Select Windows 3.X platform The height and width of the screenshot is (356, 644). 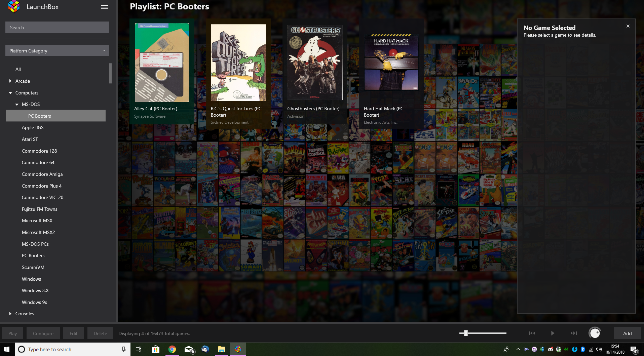(x=35, y=290)
